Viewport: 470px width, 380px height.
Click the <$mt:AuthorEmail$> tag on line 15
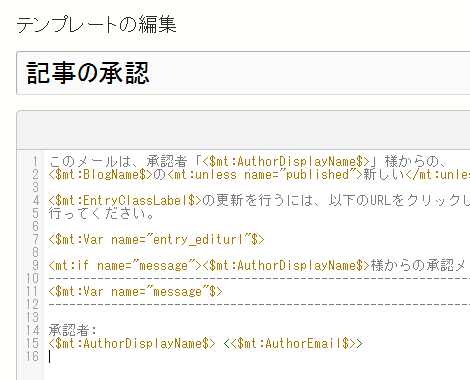[x=293, y=344]
